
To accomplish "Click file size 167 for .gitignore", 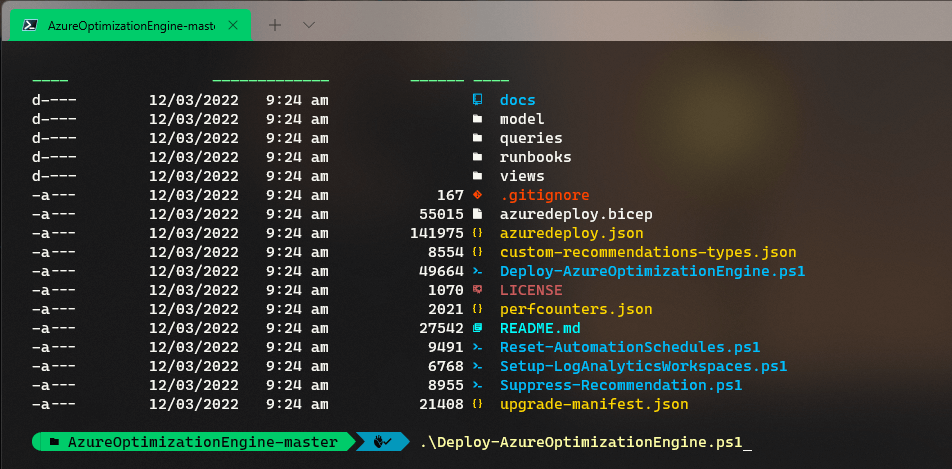I will tap(450, 195).
